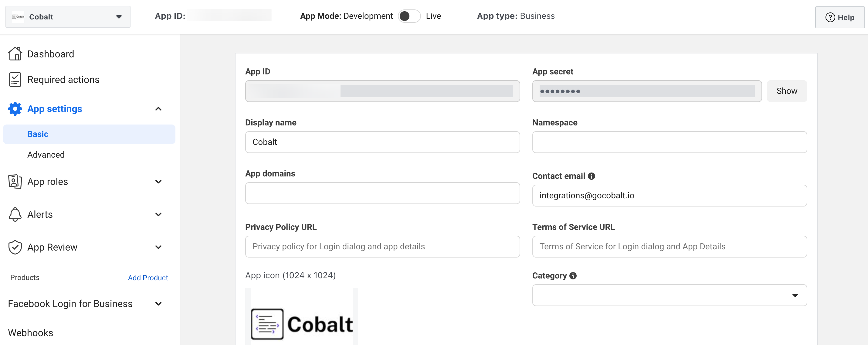Click the App roles badge icon

click(15, 181)
